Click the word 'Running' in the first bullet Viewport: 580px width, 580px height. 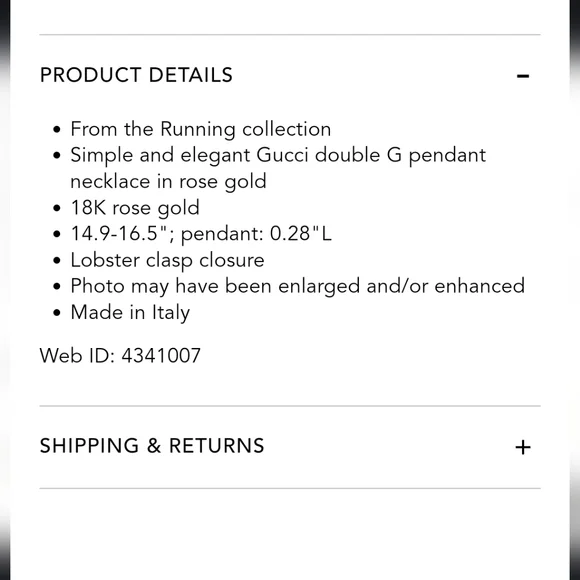point(198,130)
